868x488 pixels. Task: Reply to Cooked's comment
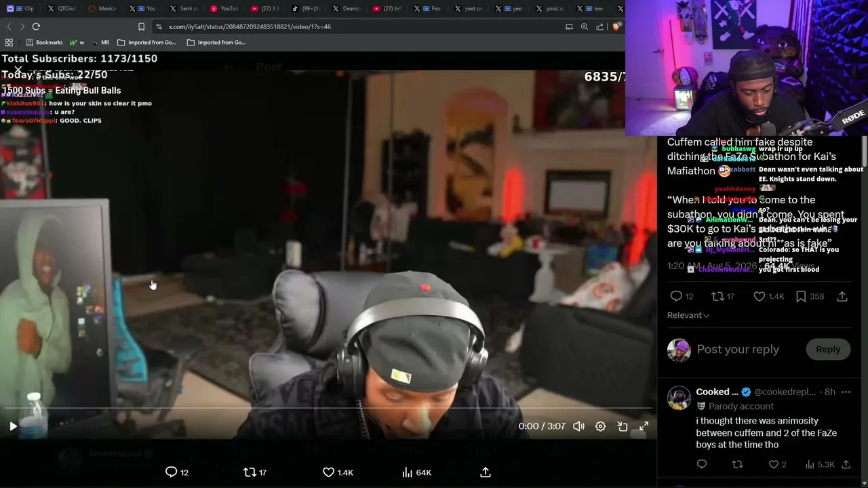(702, 464)
